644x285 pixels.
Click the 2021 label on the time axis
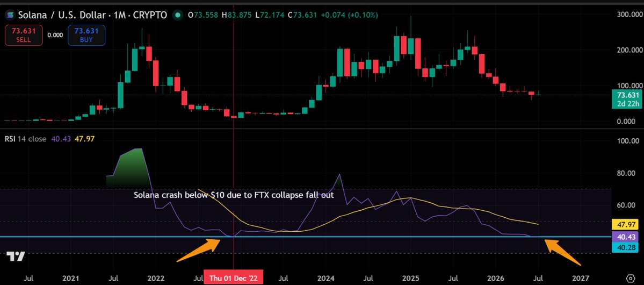tap(71, 279)
